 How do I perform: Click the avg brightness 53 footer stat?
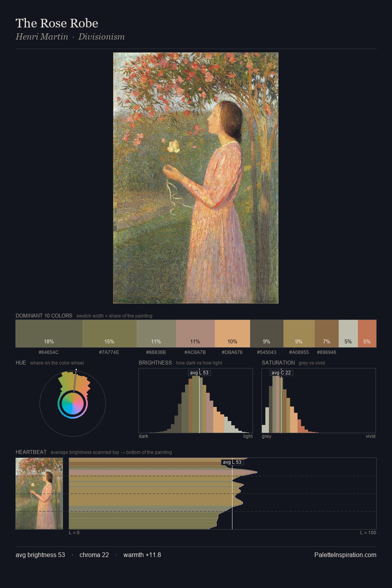point(40,555)
